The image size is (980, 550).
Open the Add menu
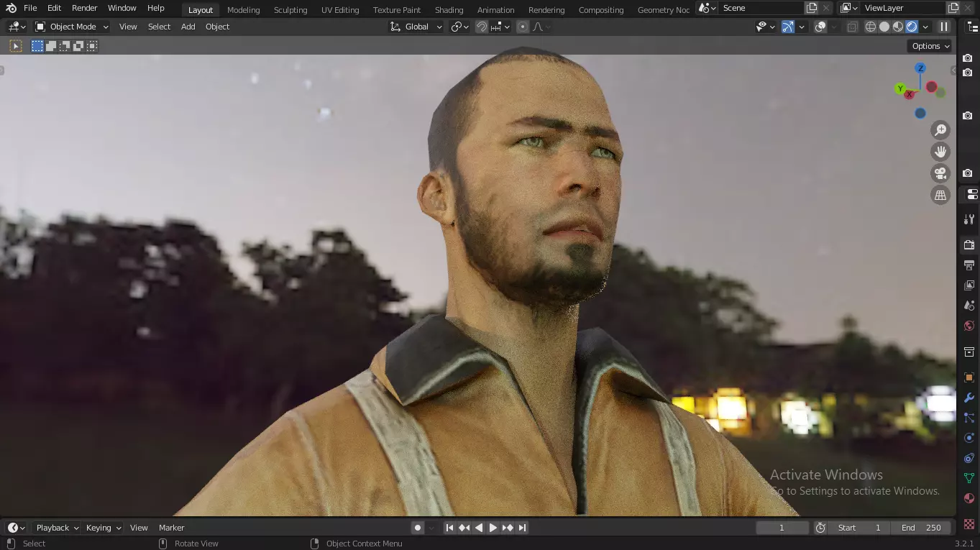click(x=188, y=27)
